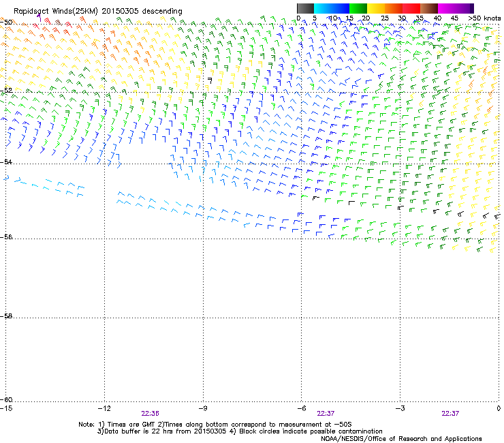Click the note 'Times are GMT' line
Image resolution: width=504 pixels, height=443 pixels.
click(215, 425)
